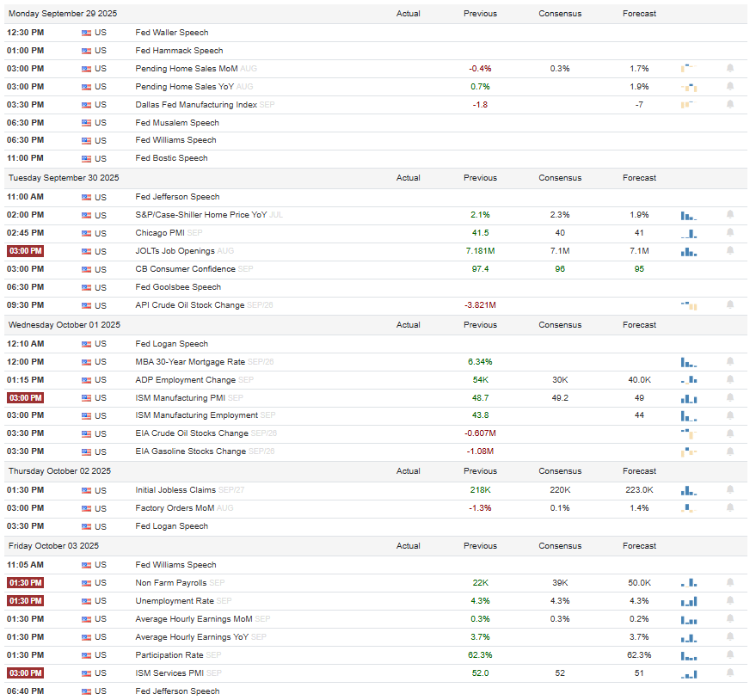Click the Thursday October 02 2025 header
Image resolution: width=756 pixels, height=700 pixels.
tap(59, 471)
